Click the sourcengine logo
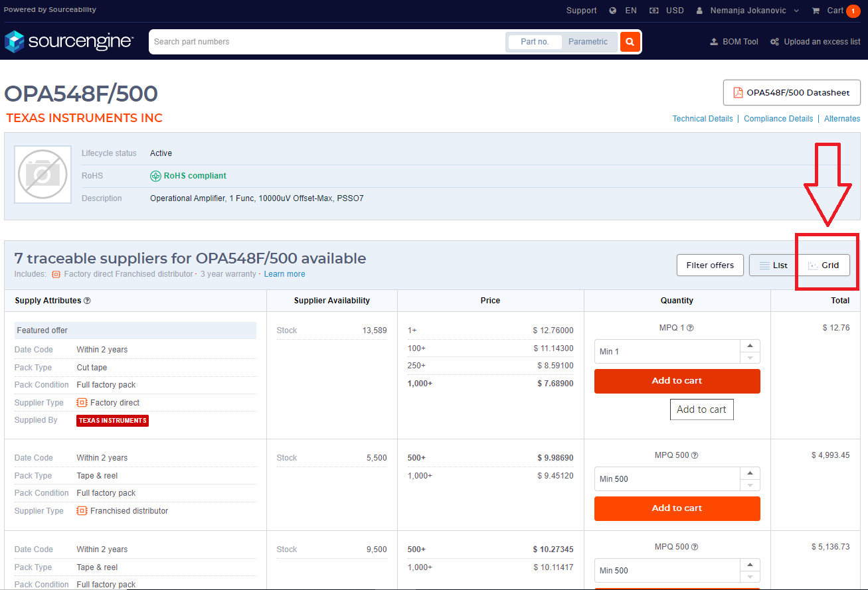 [x=69, y=42]
